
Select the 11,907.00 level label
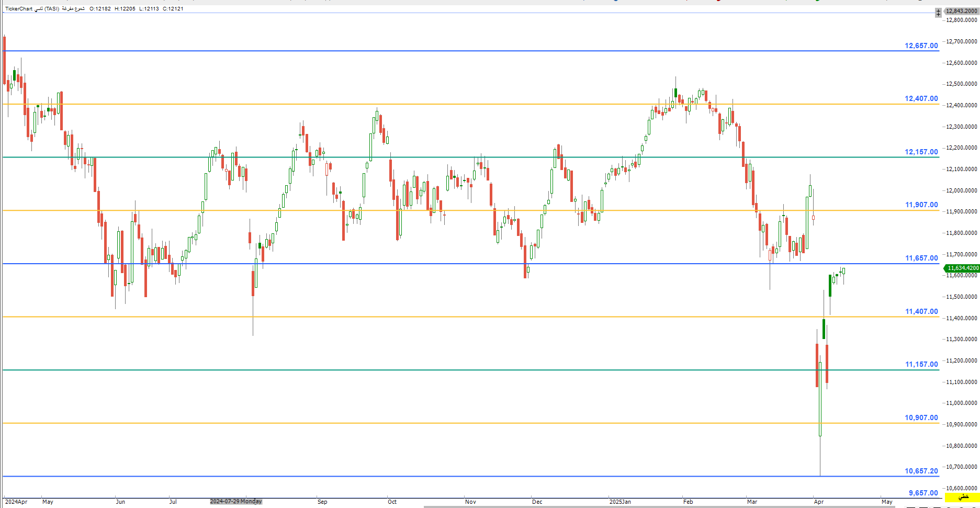pyautogui.click(x=921, y=205)
